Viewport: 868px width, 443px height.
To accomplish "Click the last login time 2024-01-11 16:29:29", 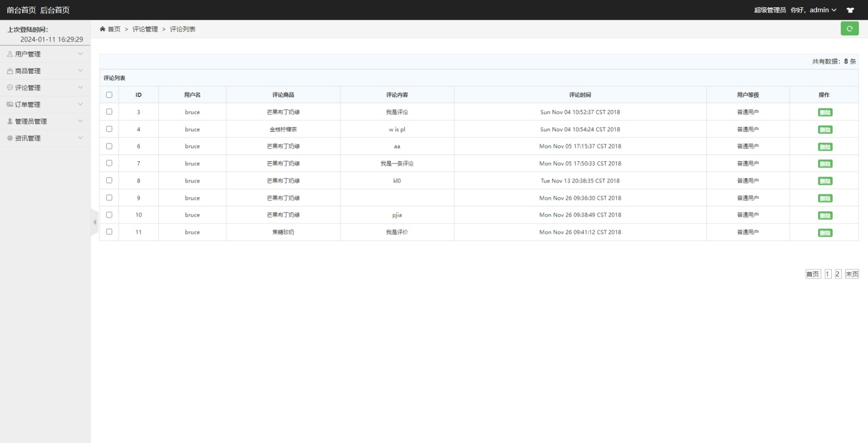I will tap(52, 39).
